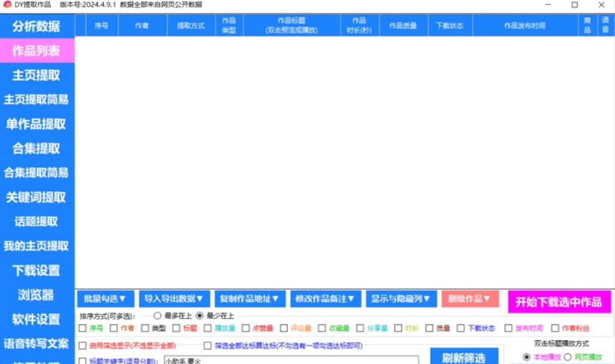615x364 pixels.
Task: Click the 开始下载选中作品 button
Action: click(x=559, y=302)
